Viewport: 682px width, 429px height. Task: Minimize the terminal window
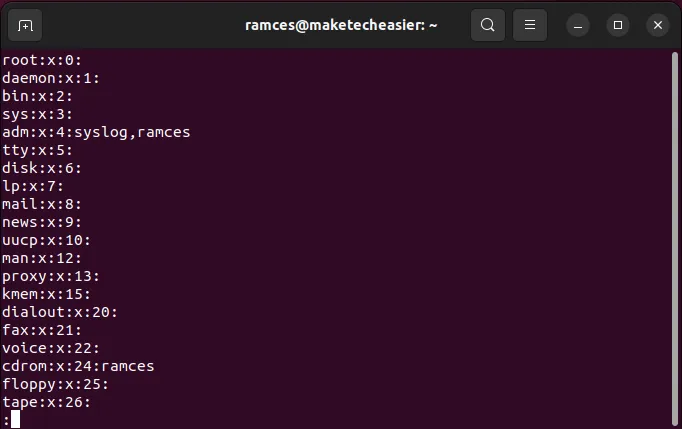point(578,26)
